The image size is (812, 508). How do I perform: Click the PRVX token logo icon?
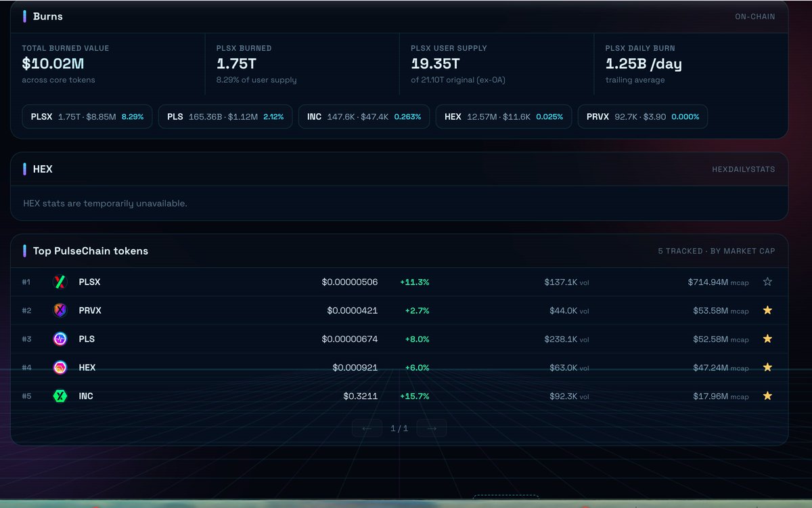point(60,310)
